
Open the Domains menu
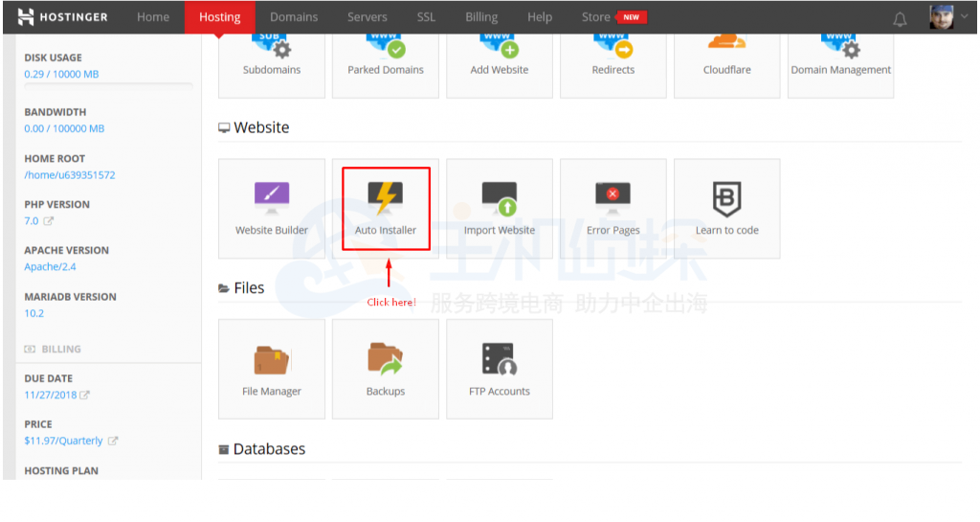pyautogui.click(x=294, y=17)
